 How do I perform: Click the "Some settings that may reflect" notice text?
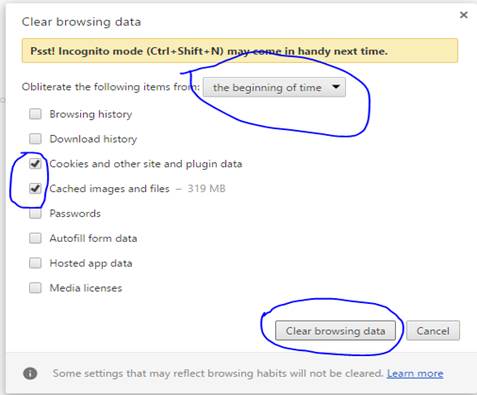point(218,373)
